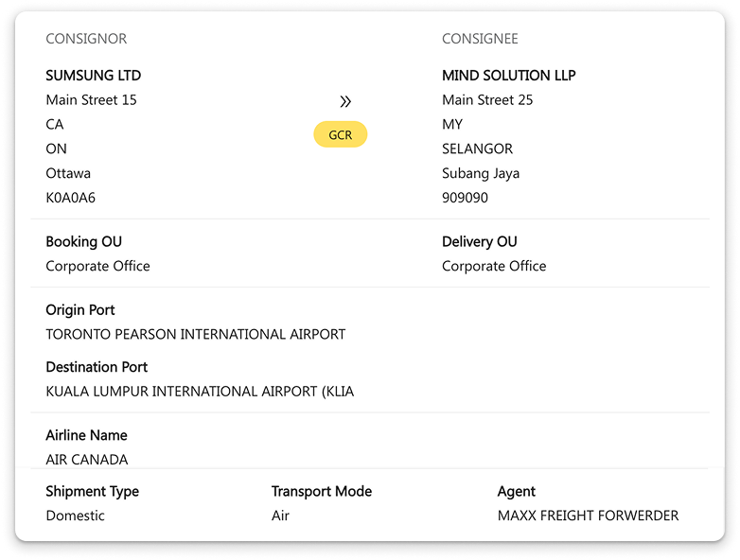Click the yellow GCR badge
740x560 pixels.
[341, 135]
